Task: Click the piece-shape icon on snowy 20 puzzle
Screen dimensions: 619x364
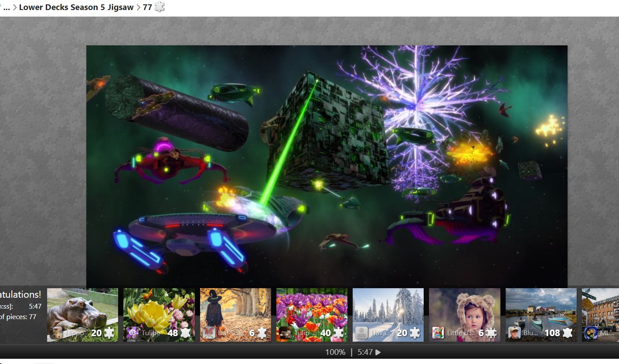Action: click(x=415, y=333)
